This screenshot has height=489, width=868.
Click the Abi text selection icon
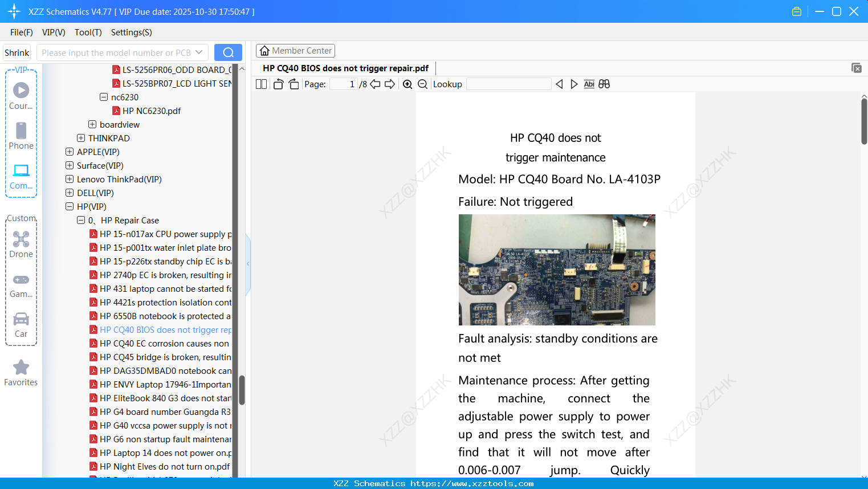[589, 84]
